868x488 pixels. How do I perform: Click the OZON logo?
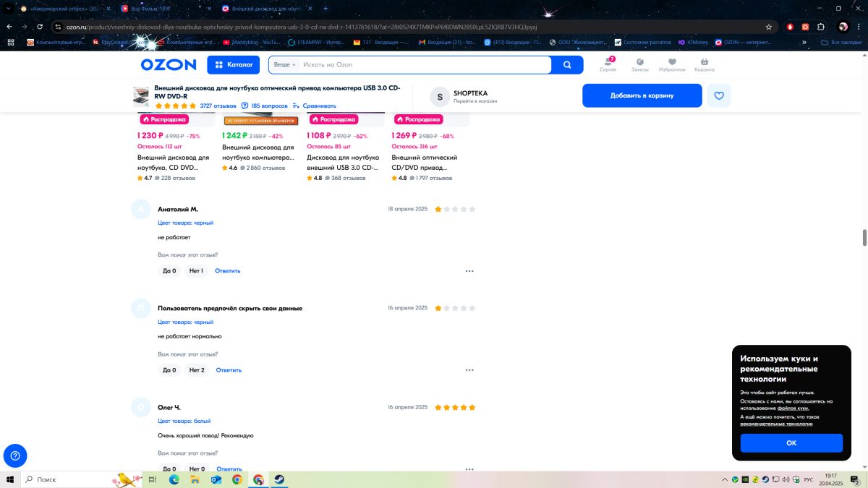click(x=169, y=64)
